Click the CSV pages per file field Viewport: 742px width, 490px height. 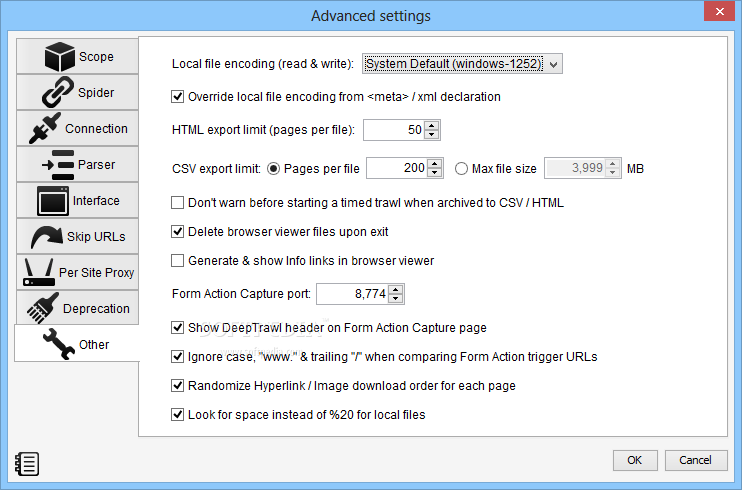point(398,168)
